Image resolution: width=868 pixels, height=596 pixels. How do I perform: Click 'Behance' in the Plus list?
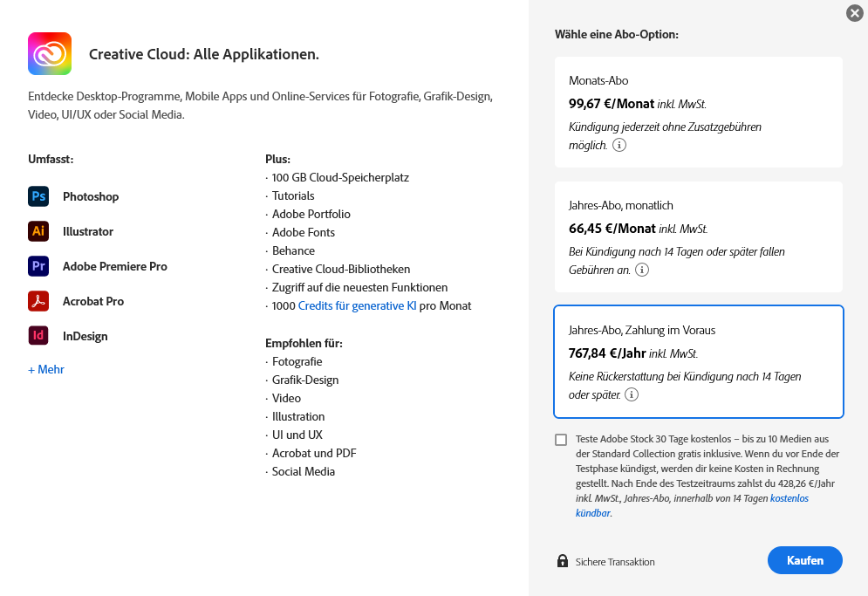point(293,251)
